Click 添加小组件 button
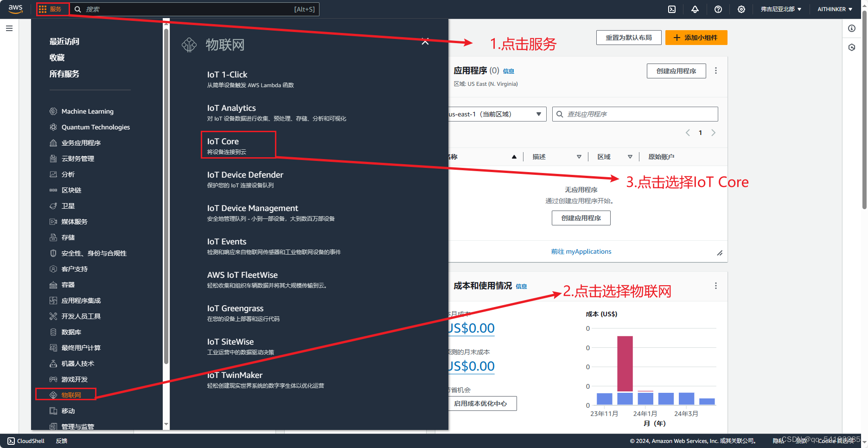The height and width of the screenshot is (448, 868). 696,38
